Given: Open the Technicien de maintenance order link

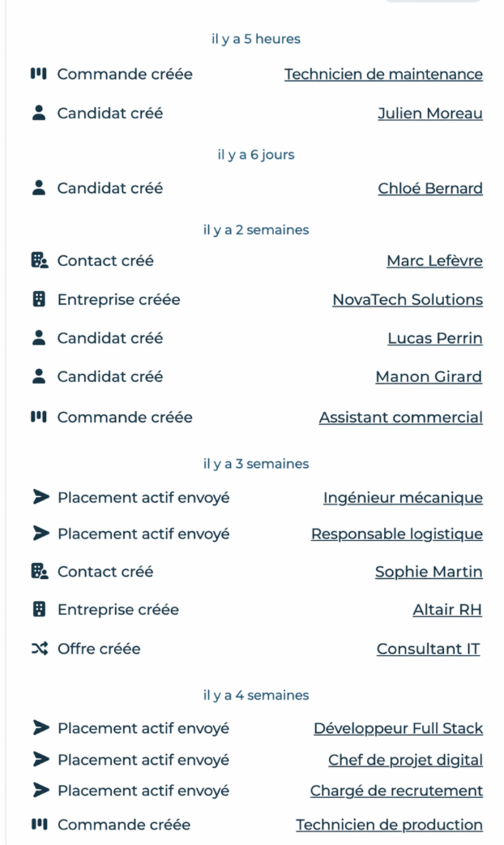Looking at the screenshot, I should pyautogui.click(x=383, y=75).
